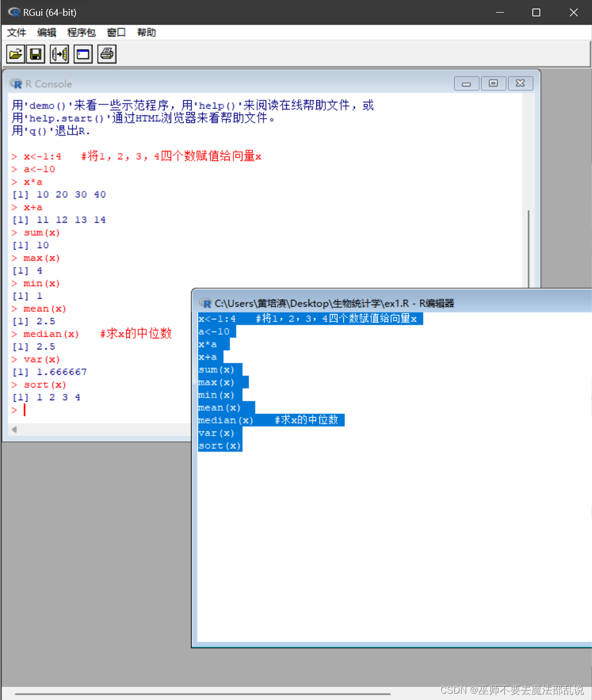
Task: Click the Run line or selection icon
Action: 59,54
